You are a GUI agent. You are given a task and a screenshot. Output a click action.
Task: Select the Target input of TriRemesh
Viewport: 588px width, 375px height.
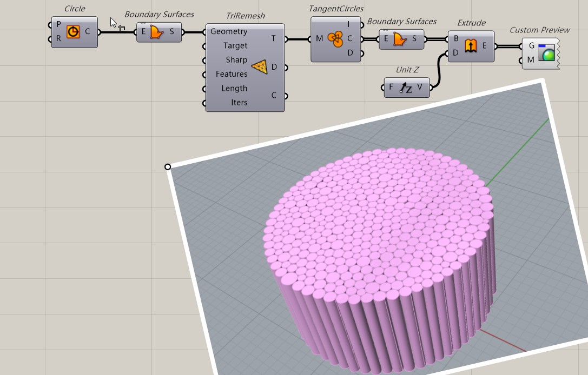point(235,46)
